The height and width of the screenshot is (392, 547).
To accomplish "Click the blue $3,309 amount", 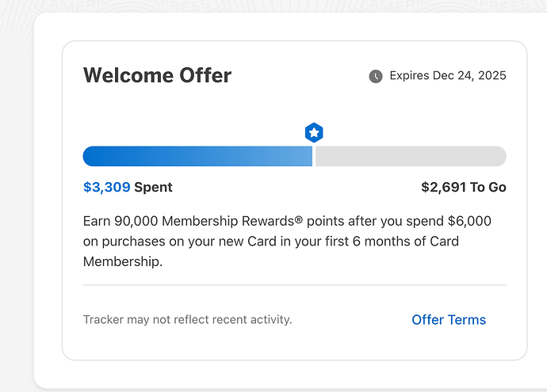I will [106, 188].
